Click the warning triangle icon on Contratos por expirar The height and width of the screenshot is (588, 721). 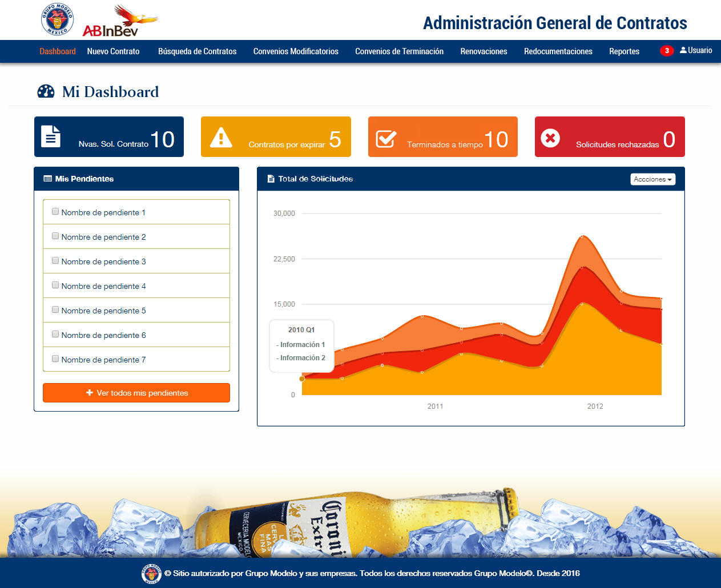tap(221, 138)
